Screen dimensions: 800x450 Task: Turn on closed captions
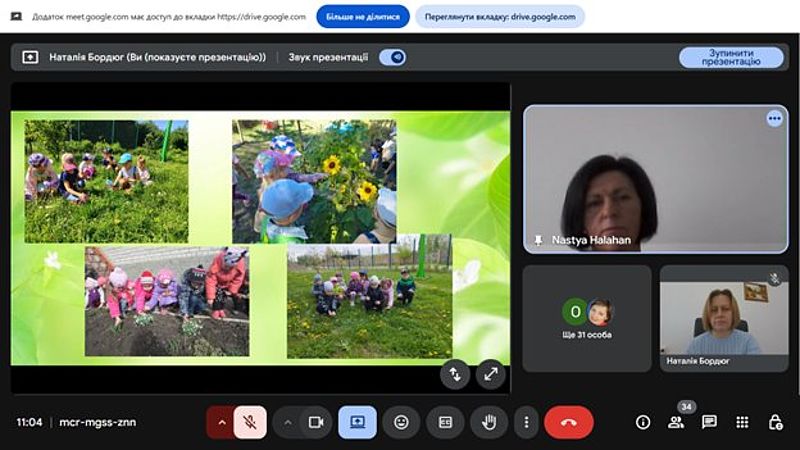[x=445, y=422]
